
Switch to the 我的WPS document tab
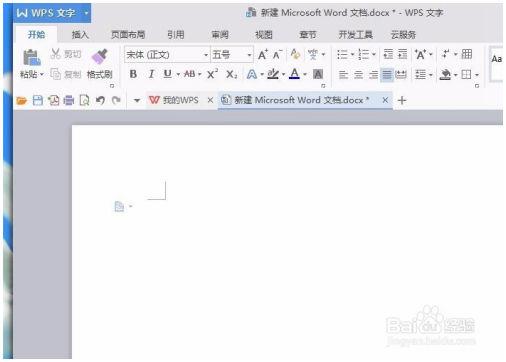(174, 100)
